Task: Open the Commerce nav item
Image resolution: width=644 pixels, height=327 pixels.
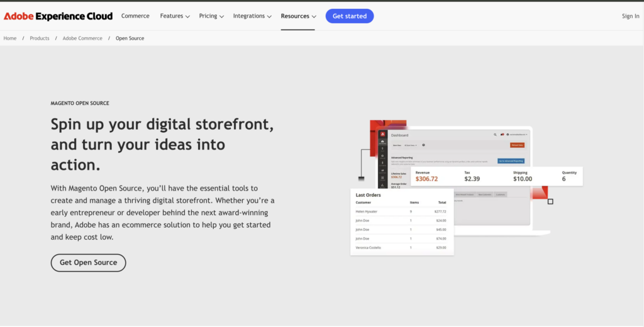Action: tap(135, 16)
